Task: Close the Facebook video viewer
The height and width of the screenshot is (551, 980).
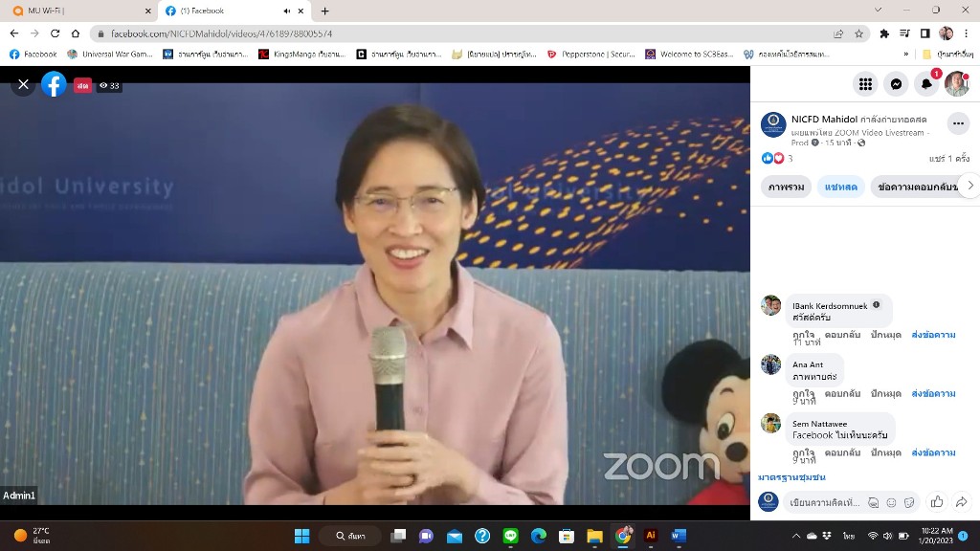Action: pos(24,85)
